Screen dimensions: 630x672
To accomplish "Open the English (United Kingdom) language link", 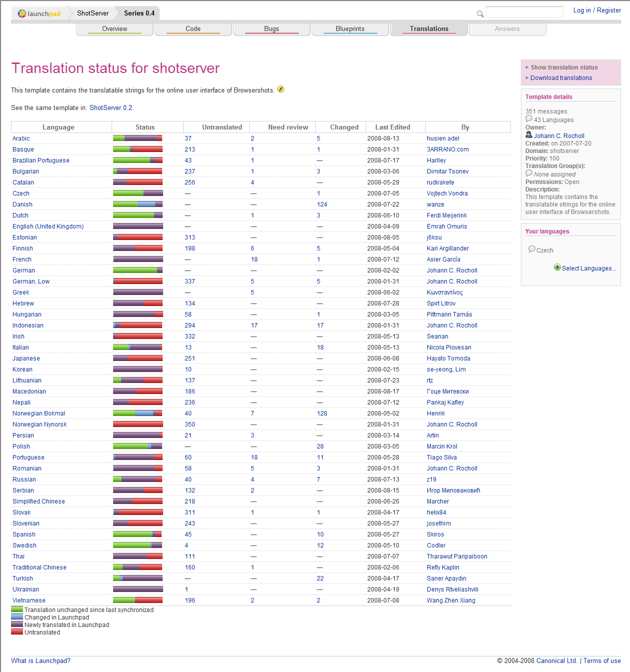I will (48, 226).
